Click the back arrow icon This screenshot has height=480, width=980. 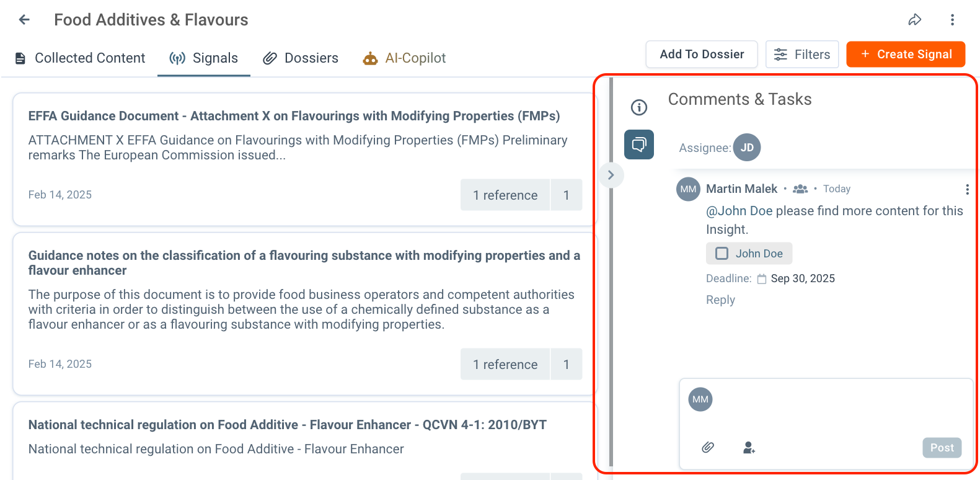coord(24,20)
